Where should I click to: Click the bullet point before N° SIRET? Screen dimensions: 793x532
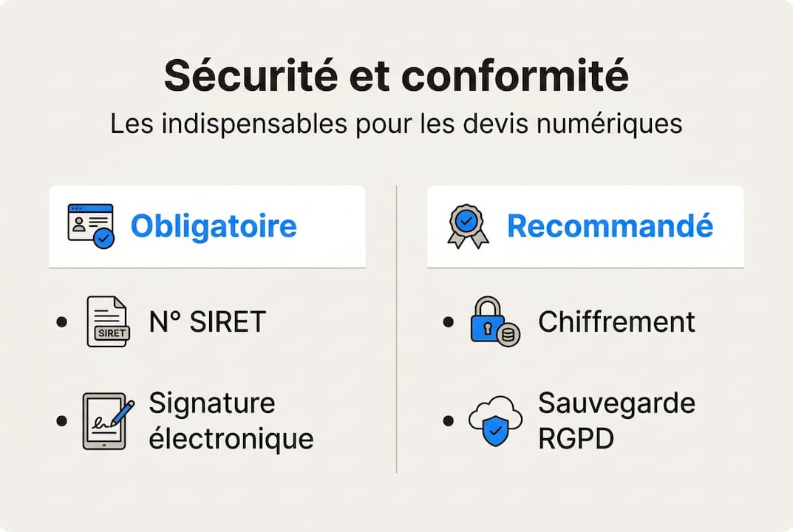(x=62, y=323)
